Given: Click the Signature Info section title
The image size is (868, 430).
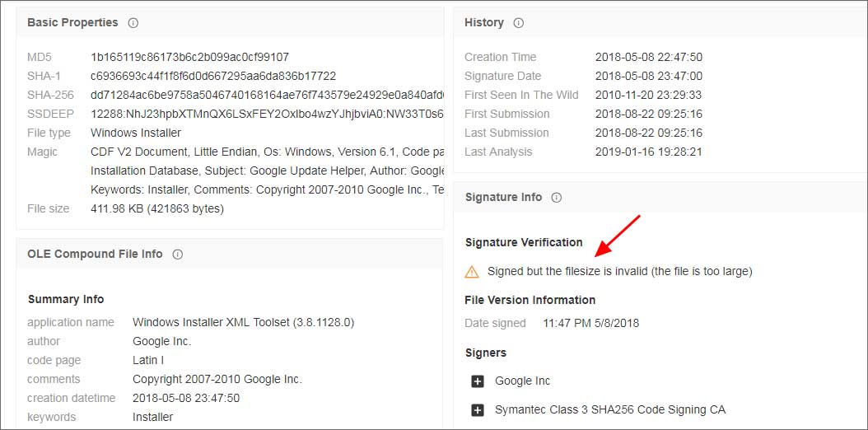Looking at the screenshot, I should click(504, 197).
